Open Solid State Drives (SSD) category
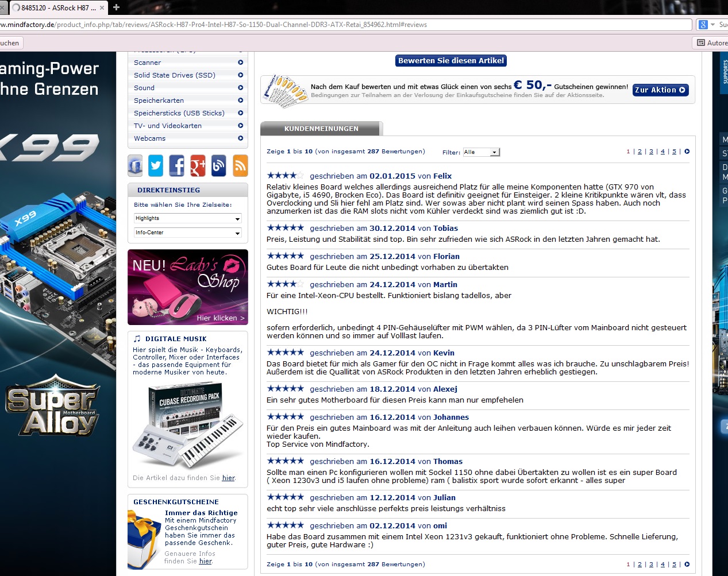The image size is (728, 576). pyautogui.click(x=175, y=75)
